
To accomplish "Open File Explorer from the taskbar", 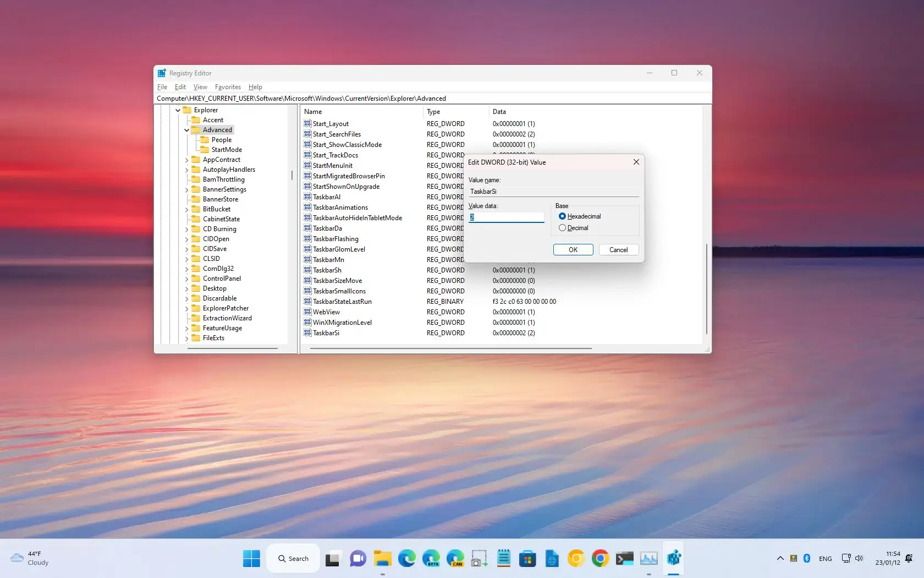I will [382, 559].
